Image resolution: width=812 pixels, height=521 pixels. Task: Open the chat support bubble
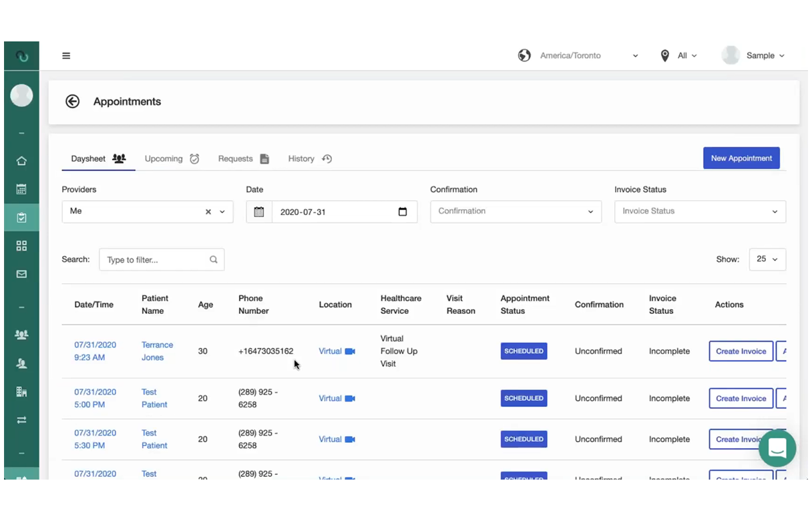coord(777,448)
